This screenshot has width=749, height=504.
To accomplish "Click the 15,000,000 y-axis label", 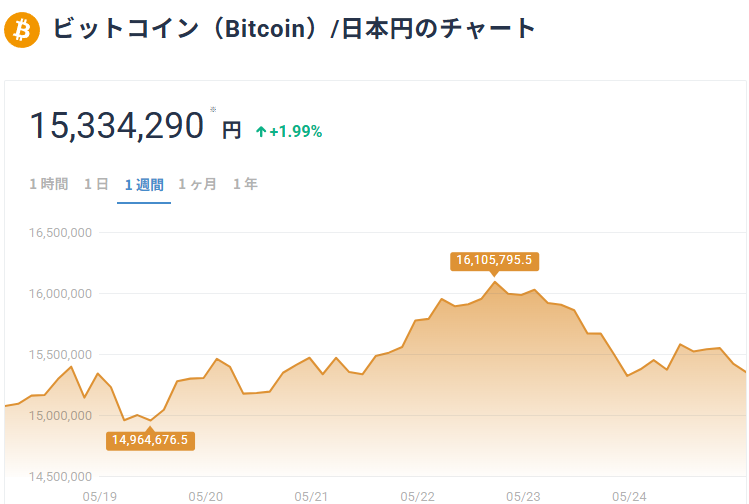I will pos(61,415).
